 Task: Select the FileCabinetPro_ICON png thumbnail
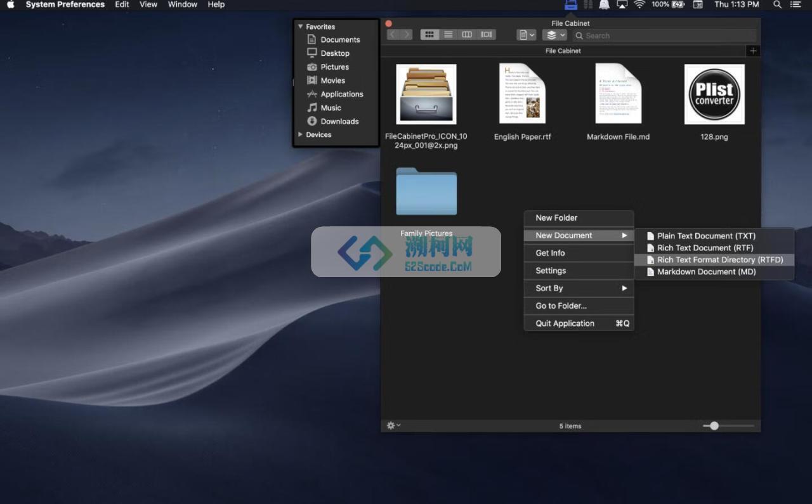(426, 94)
